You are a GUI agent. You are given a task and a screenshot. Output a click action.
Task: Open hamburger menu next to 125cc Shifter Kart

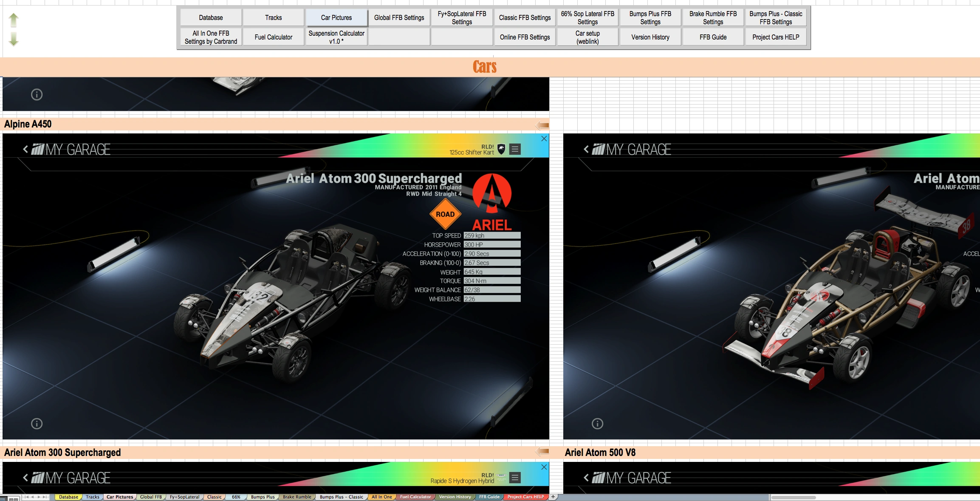point(515,149)
